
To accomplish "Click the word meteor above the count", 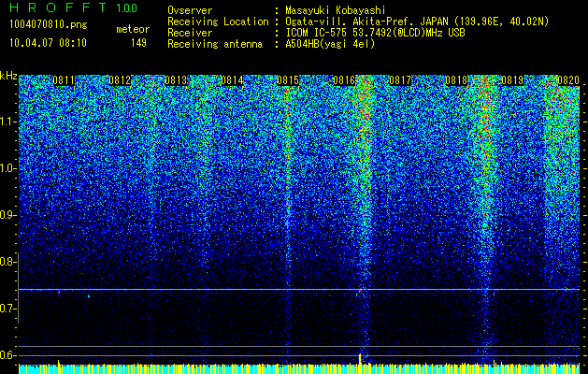I will (133, 29).
